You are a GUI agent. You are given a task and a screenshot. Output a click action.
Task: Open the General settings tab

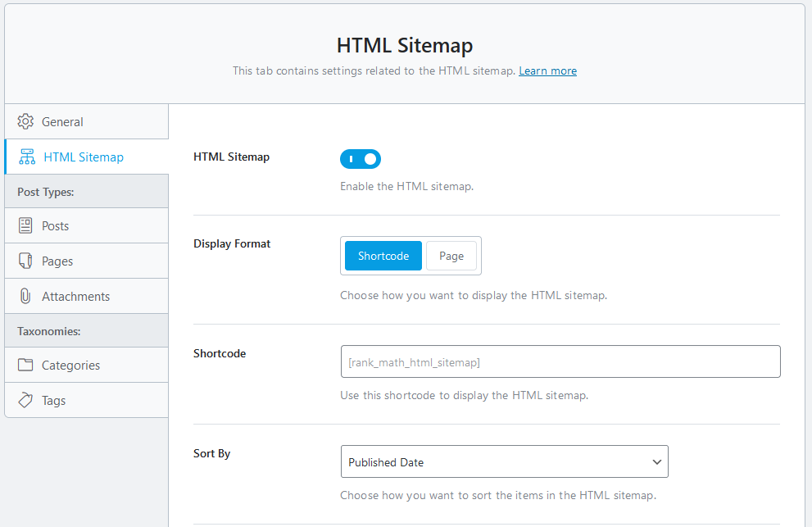click(x=87, y=121)
